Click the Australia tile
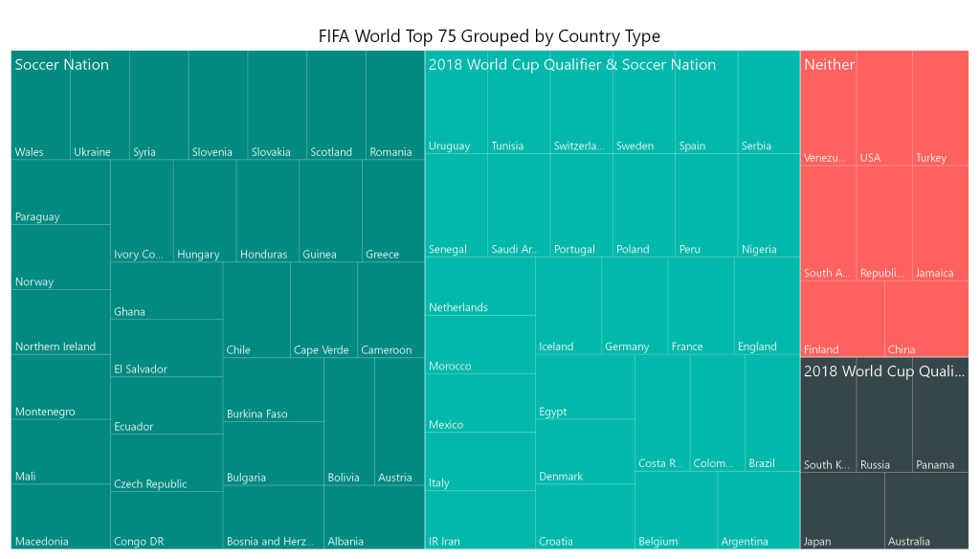980x559 pixels. pyautogui.click(x=926, y=511)
